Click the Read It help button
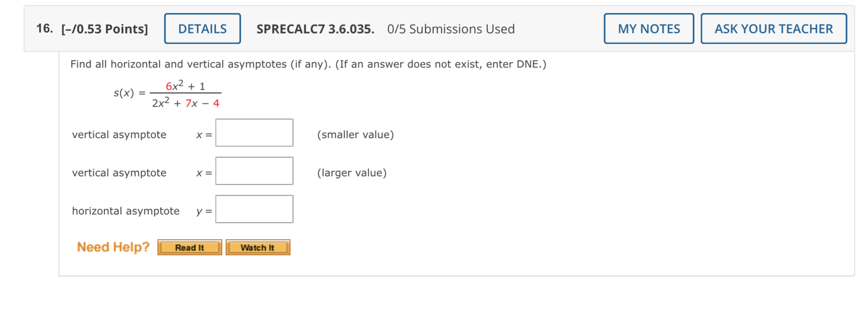Image resolution: width=868 pixels, height=309 pixels. coord(189,248)
